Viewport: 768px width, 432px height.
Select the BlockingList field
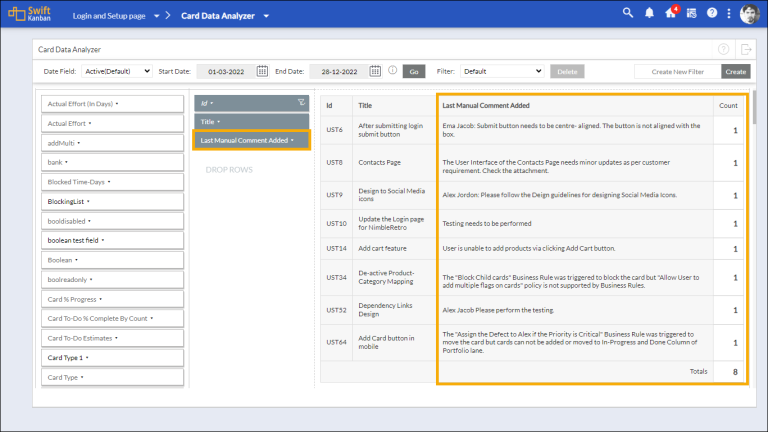[x=112, y=201]
